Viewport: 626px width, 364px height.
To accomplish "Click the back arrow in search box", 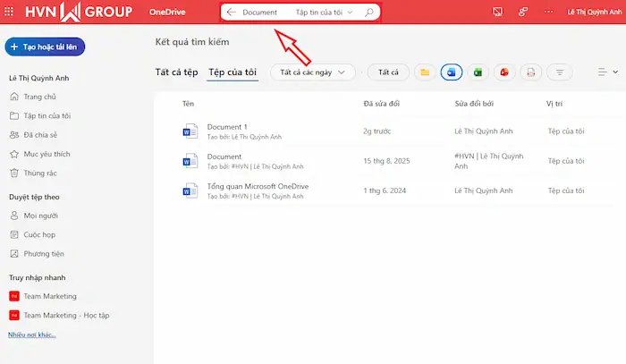I will click(x=232, y=13).
